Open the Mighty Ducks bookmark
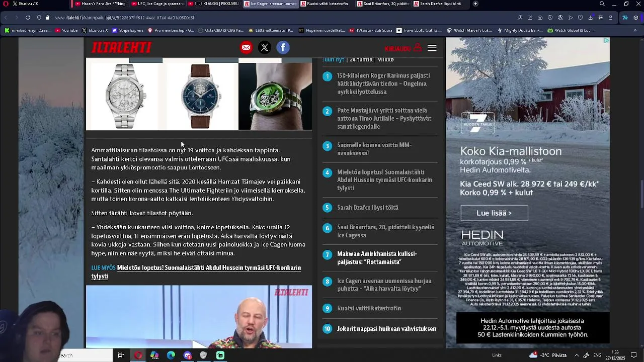The image size is (644, 362). 519,30
